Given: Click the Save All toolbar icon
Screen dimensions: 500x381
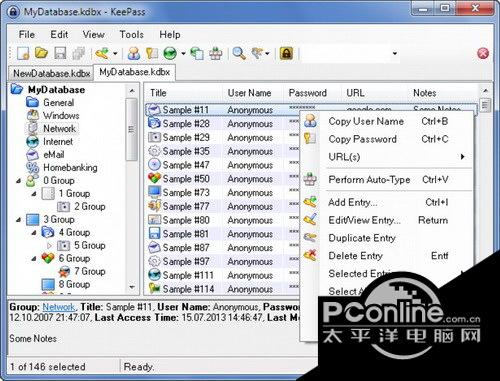Looking at the screenshot, I should [79, 53].
